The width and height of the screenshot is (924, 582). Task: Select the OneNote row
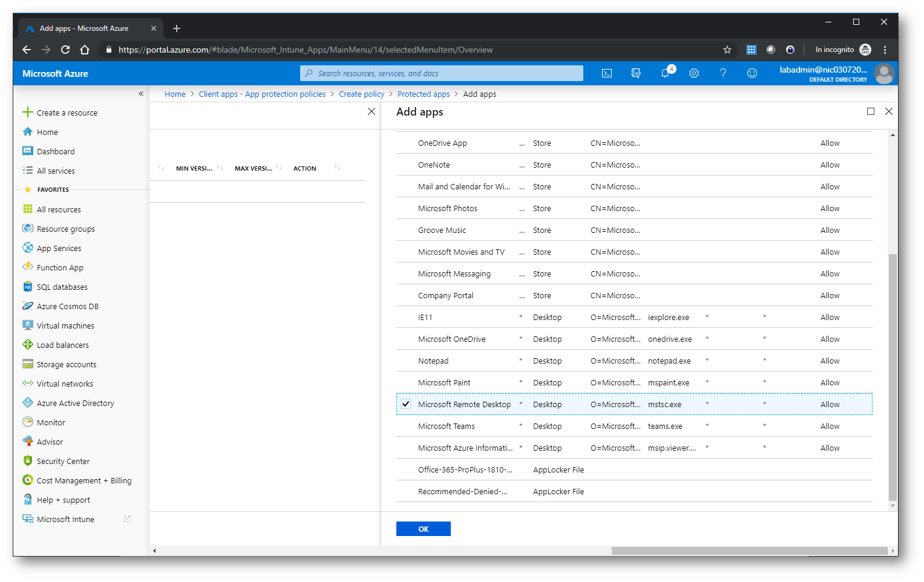tap(634, 165)
